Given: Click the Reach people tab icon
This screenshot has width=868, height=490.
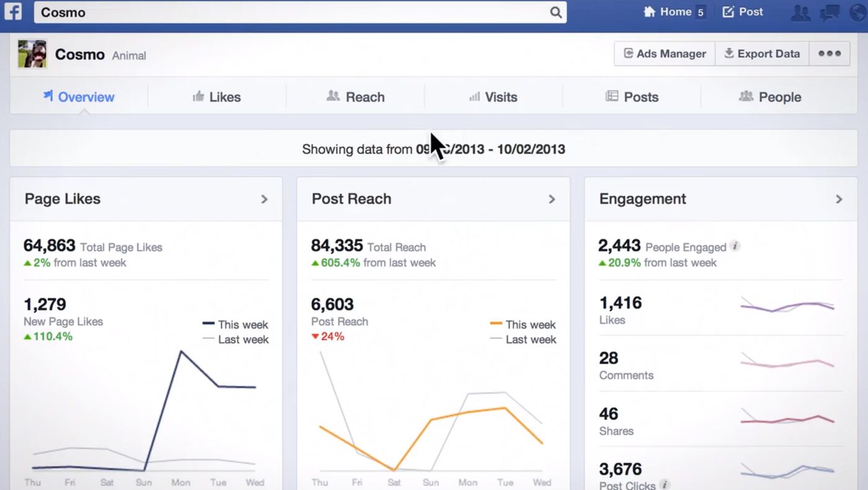Looking at the screenshot, I should pyautogui.click(x=333, y=96).
